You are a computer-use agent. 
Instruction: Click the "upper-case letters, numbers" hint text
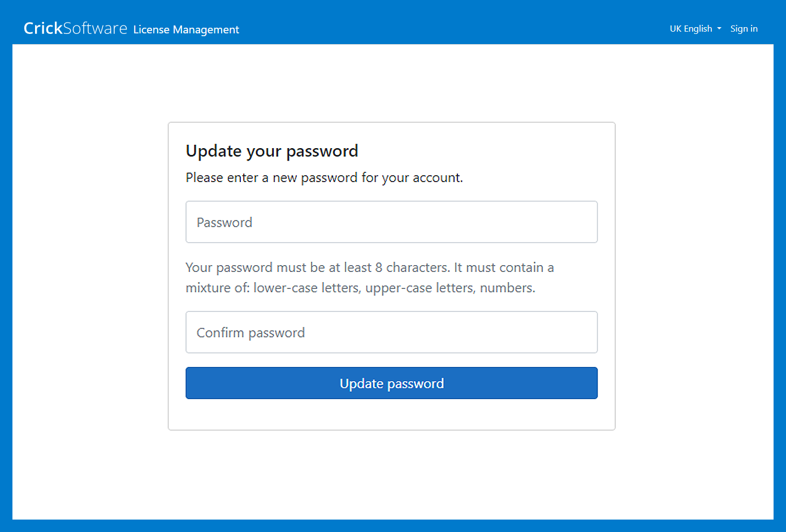450,288
